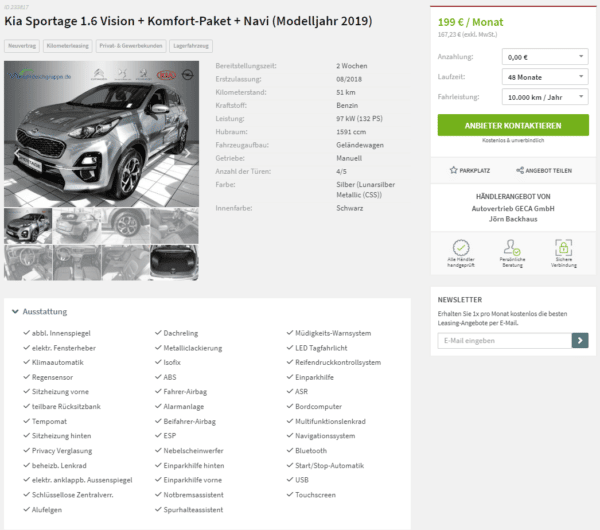Click the Alle Händler handgeprüft checkmark icon
Viewport: 600px width, 530px height.
coord(461,248)
